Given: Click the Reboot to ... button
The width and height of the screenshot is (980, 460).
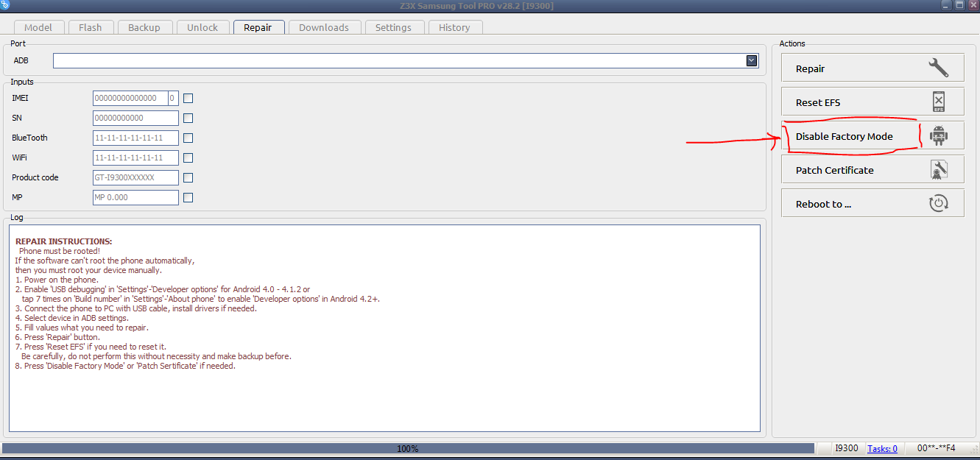Looking at the screenshot, I should pyautogui.click(x=873, y=203).
